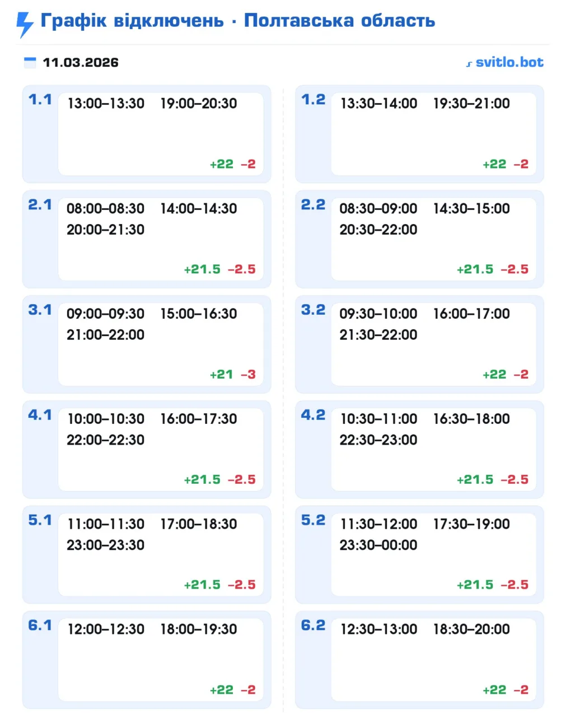The width and height of the screenshot is (566, 728).
Task: Click the page title Графік відключень
Action: point(132,21)
